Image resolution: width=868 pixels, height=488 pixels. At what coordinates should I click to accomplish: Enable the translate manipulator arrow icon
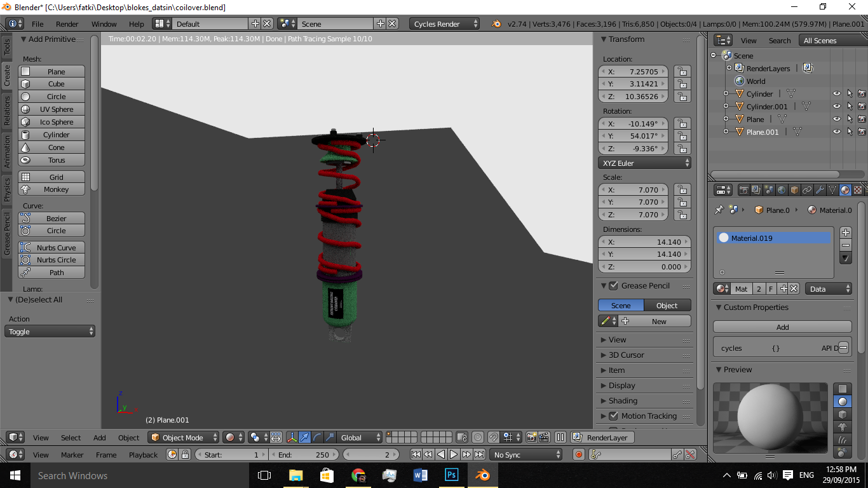(x=304, y=437)
